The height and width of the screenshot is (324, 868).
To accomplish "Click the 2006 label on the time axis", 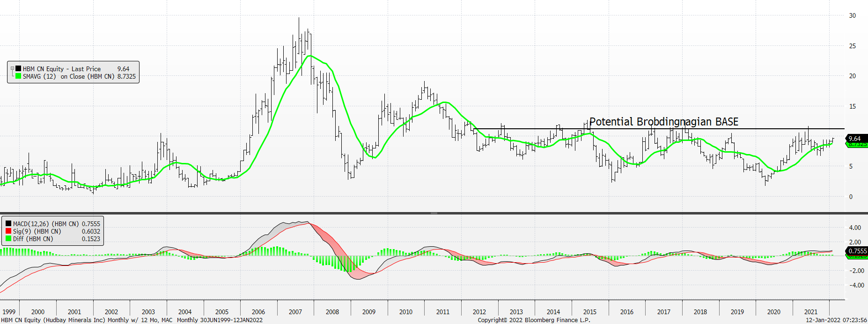I will (x=258, y=312).
